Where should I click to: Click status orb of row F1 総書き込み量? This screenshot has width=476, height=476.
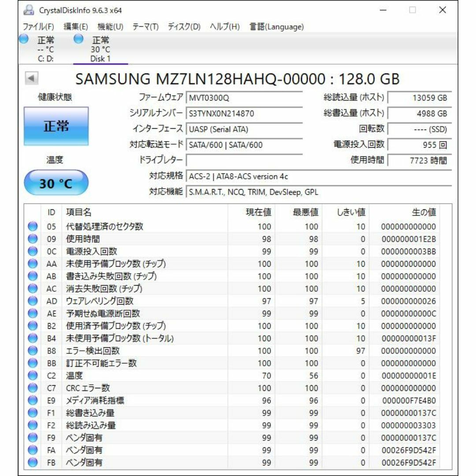(x=33, y=413)
